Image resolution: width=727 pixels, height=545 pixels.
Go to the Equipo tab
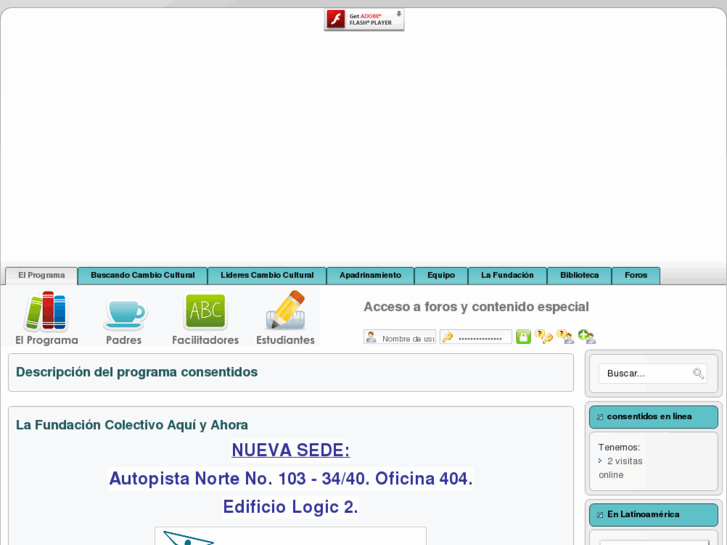[441, 276]
